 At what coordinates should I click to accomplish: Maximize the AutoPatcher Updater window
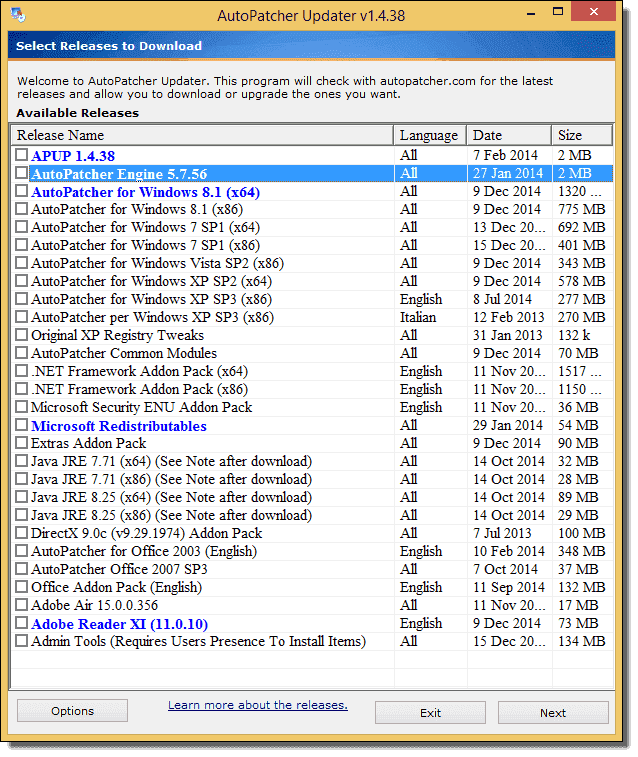coord(558,12)
